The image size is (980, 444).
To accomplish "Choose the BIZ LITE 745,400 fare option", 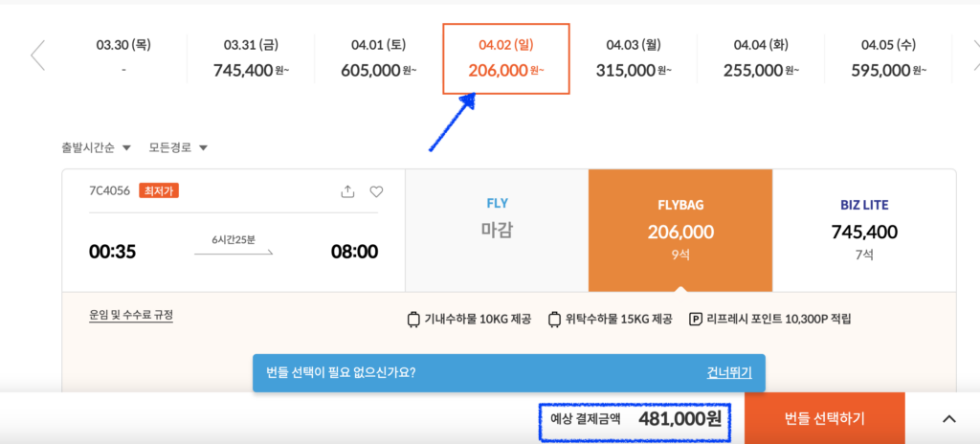I will (864, 230).
